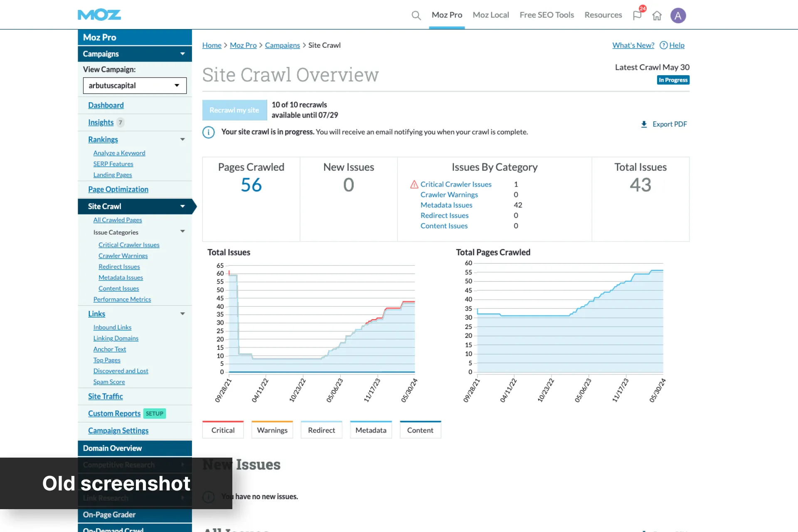Open the Insights sidebar link
798x532 pixels.
tap(101, 123)
